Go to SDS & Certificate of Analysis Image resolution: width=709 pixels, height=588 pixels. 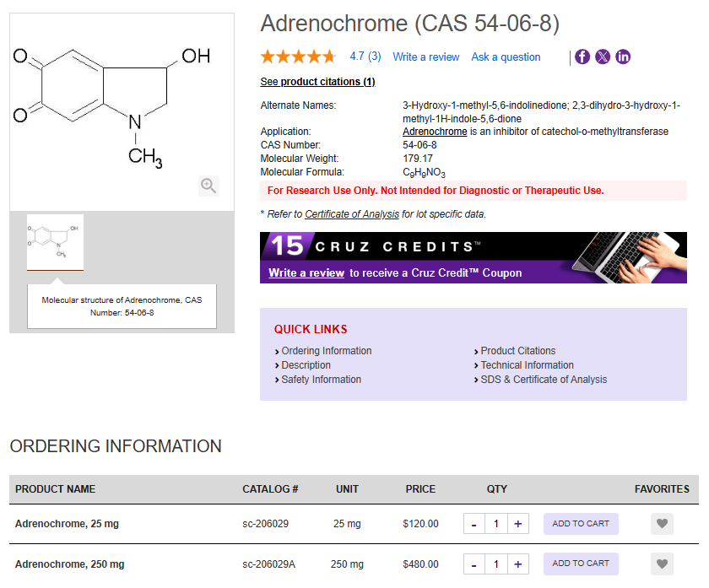point(544,380)
